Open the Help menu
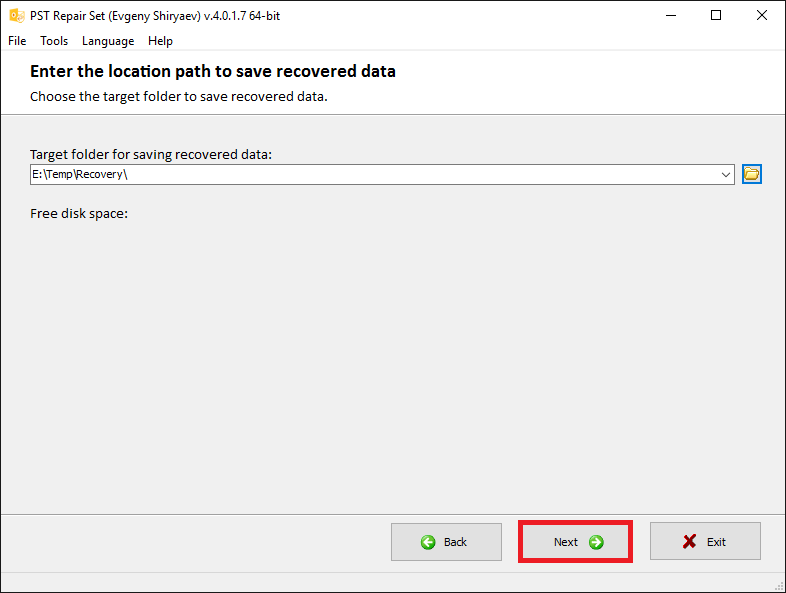Viewport: 786px width, 593px height. click(x=160, y=41)
